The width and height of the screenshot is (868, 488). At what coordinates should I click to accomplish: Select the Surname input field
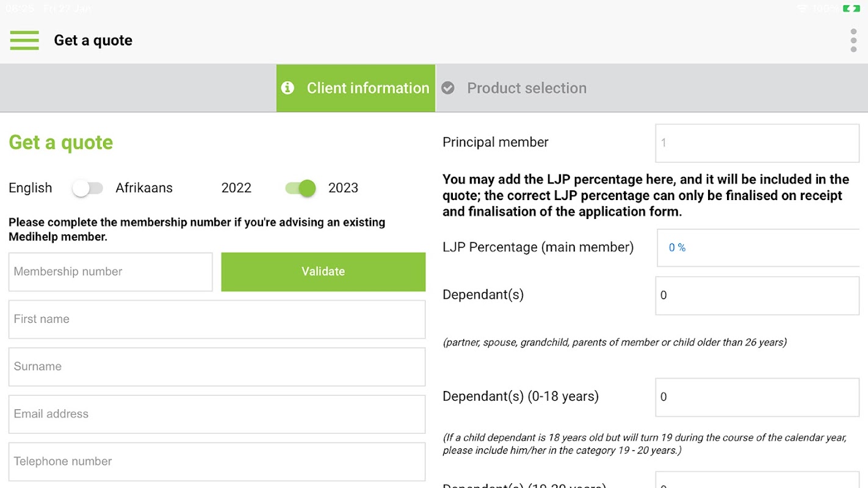[x=217, y=367]
